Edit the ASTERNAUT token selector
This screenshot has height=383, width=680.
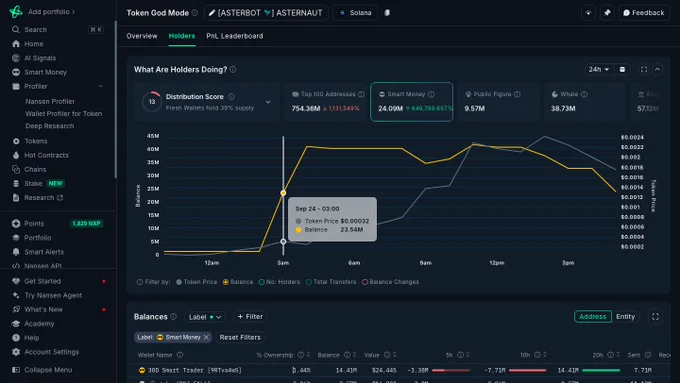[266, 13]
